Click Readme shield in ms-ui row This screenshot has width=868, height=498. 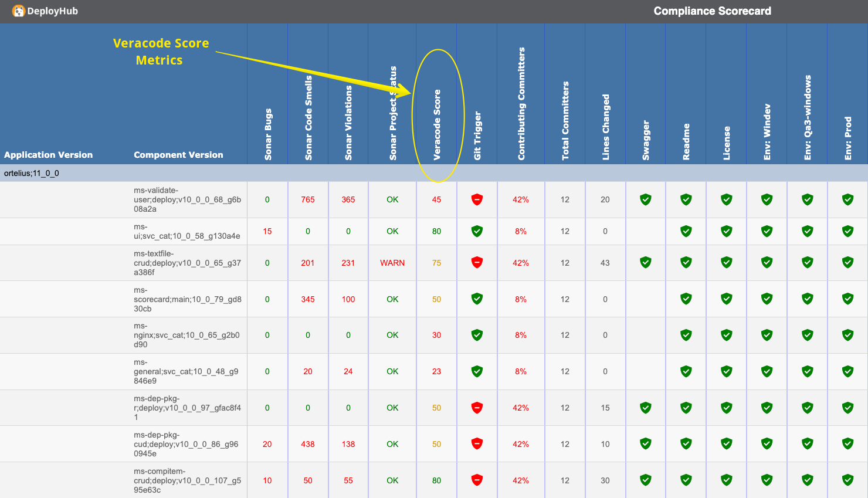[x=686, y=231]
